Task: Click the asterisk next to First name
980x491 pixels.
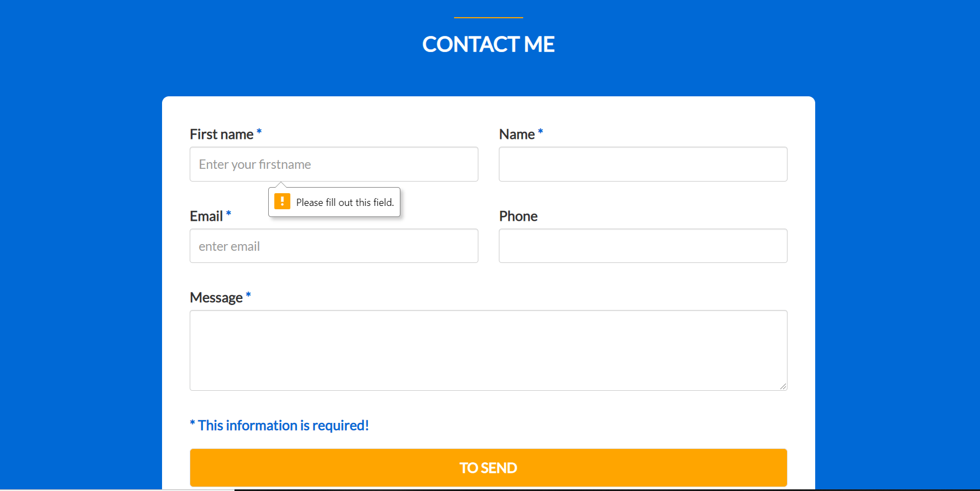Action: click(x=259, y=133)
